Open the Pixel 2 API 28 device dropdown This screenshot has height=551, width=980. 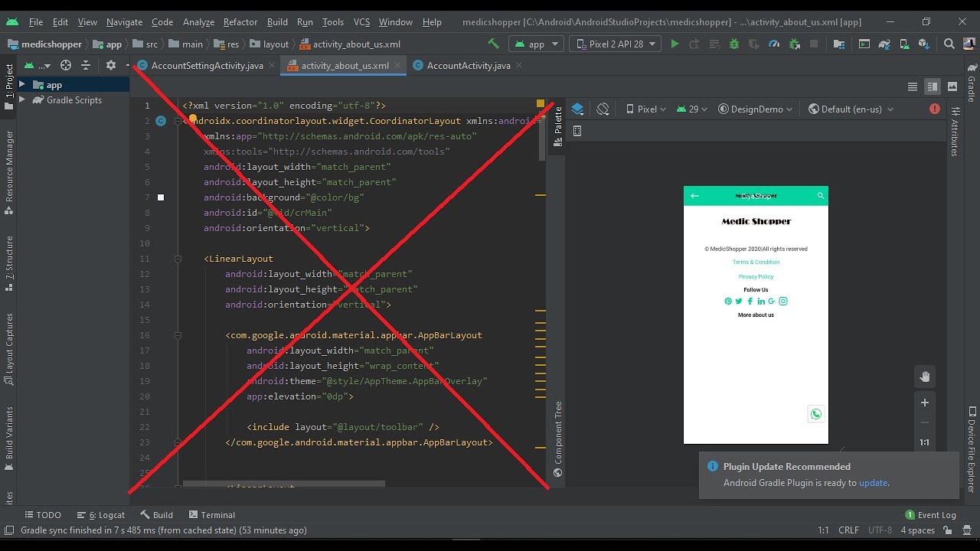(x=616, y=44)
